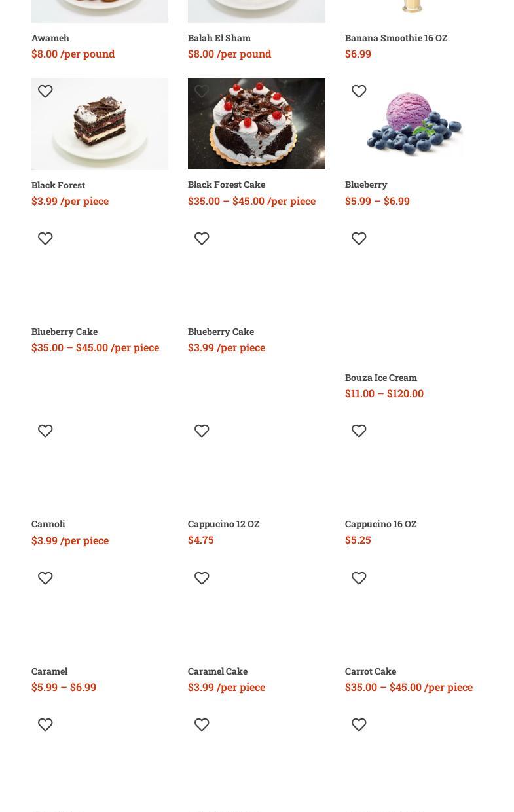Image resolution: width=514 pixels, height=812 pixels.
Task: Toggle wishlist heart on Black Forest Cake photo
Action: point(202,92)
